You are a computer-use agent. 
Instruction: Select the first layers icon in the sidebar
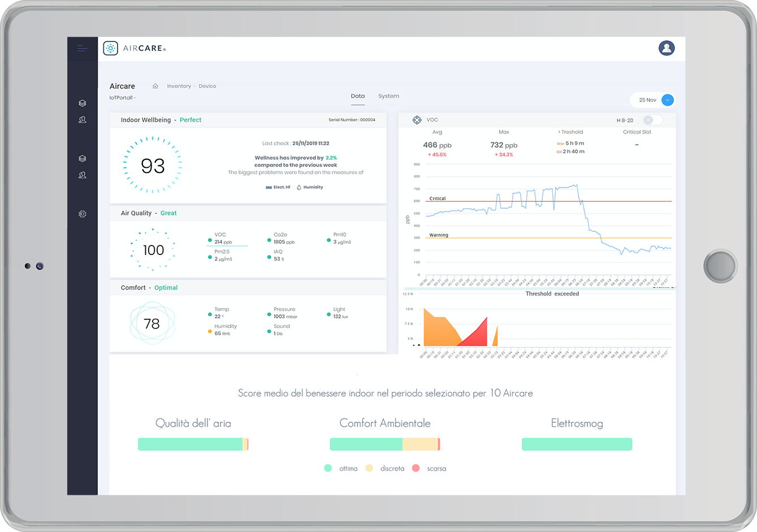click(83, 103)
